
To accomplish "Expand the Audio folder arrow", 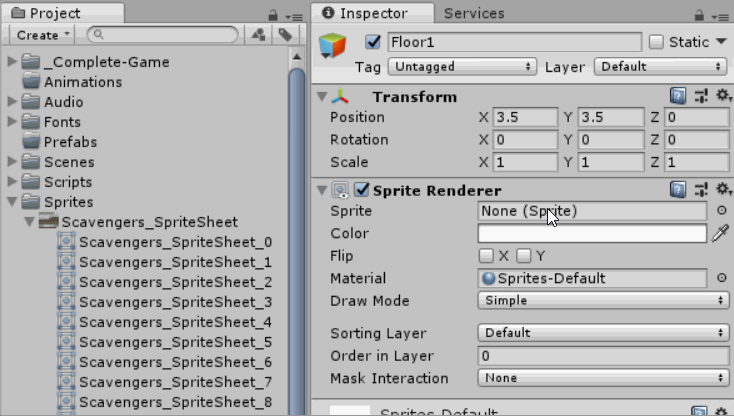I will coord(12,101).
